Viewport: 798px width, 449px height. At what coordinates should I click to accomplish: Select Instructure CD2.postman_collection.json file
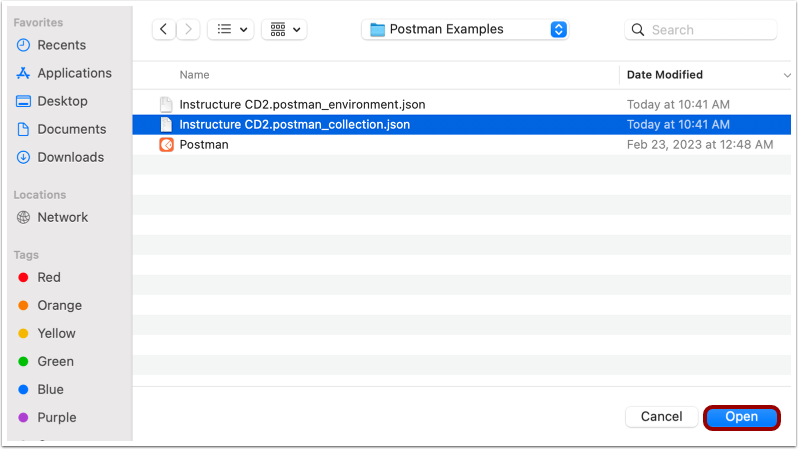[x=462, y=124]
